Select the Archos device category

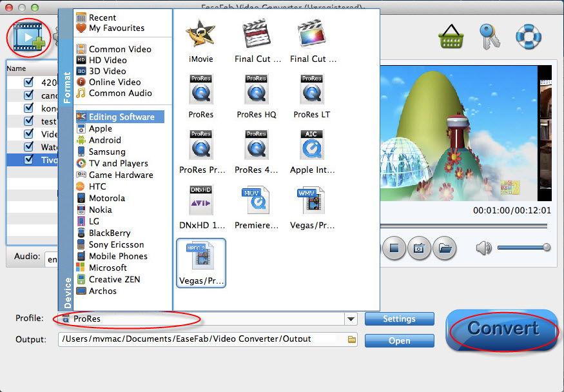pos(97,291)
